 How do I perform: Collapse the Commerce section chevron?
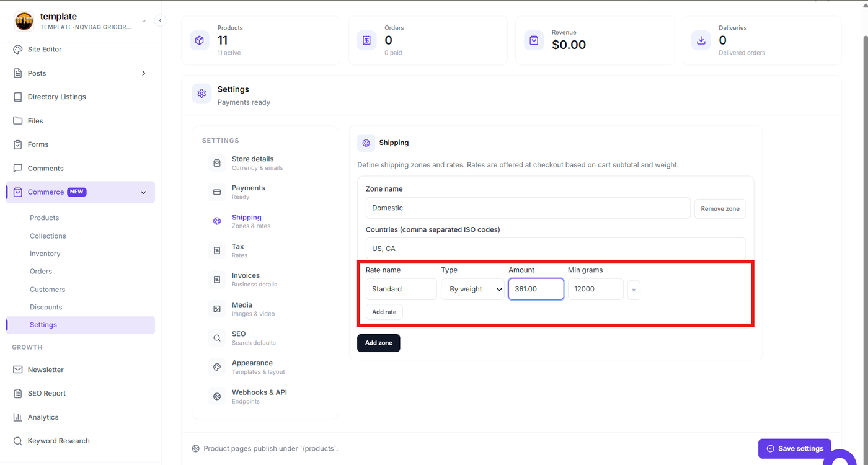[x=144, y=192]
